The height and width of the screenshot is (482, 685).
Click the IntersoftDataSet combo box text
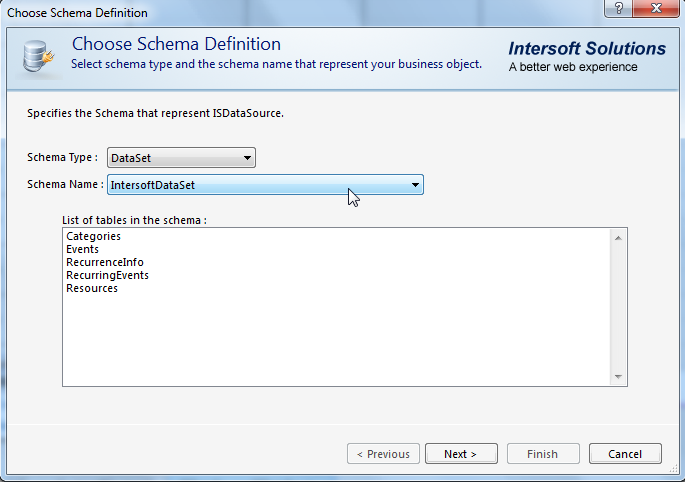click(x=152, y=185)
